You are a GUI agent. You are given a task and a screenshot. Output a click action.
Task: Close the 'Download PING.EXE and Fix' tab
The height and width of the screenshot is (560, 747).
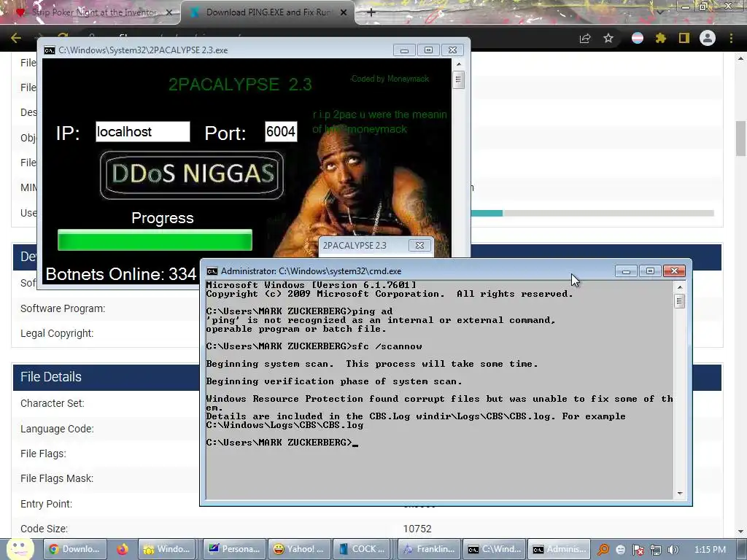click(x=344, y=12)
